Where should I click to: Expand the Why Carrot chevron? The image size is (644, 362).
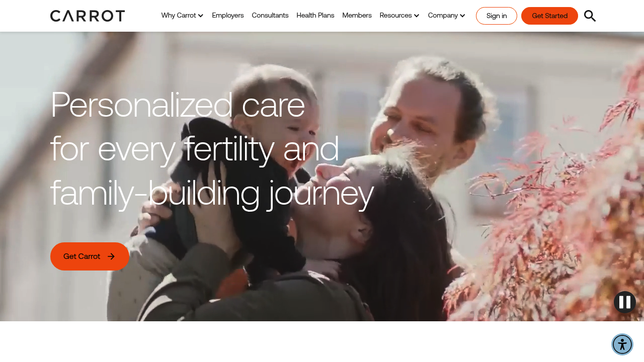[201, 16]
